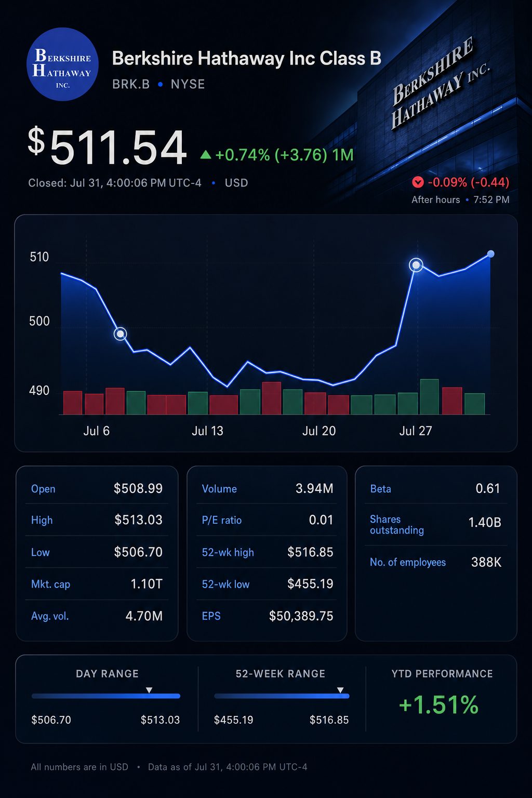The width and height of the screenshot is (532, 798).
Task: Click the chart marker near Jul 27
Action: (x=416, y=265)
